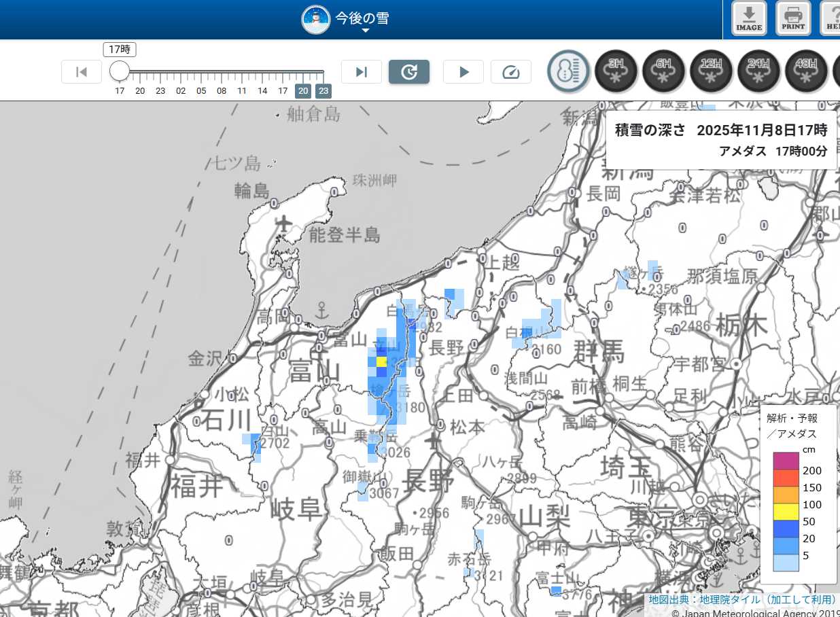Click the reset to latest time button
The width and height of the screenshot is (840, 617).
click(x=408, y=72)
